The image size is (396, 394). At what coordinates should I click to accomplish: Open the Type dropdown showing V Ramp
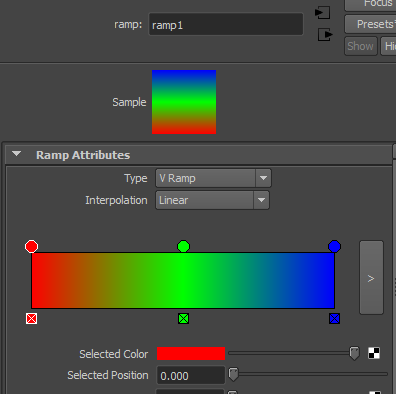[213, 178]
